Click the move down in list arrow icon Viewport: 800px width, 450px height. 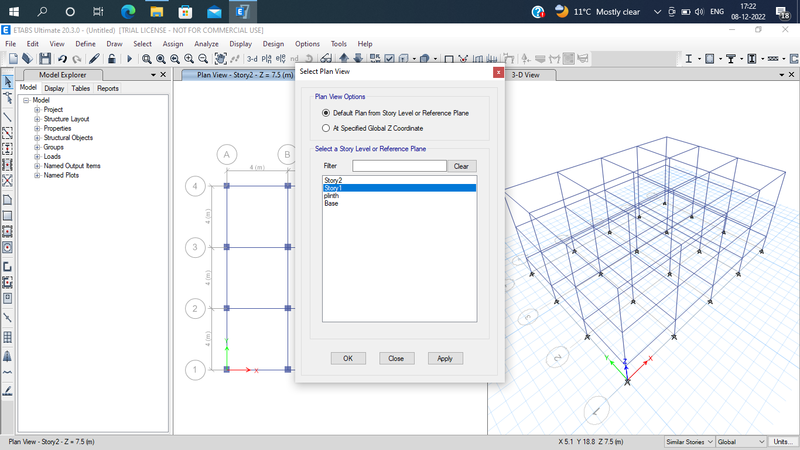click(358, 59)
